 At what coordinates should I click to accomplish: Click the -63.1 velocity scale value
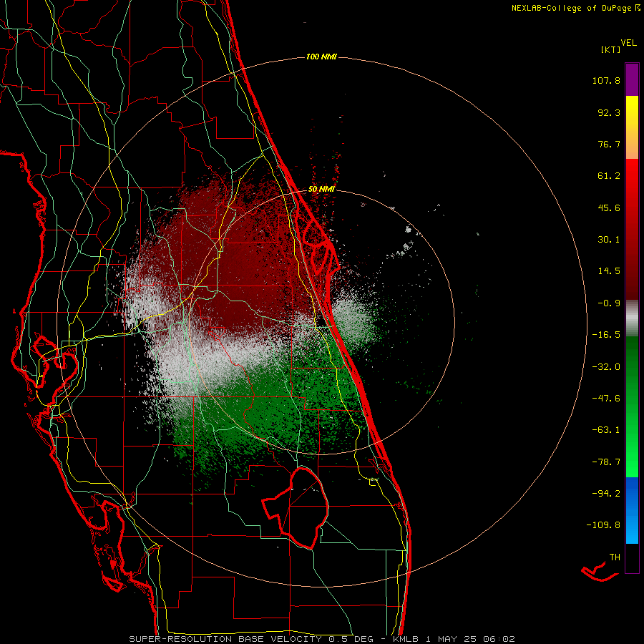606,430
